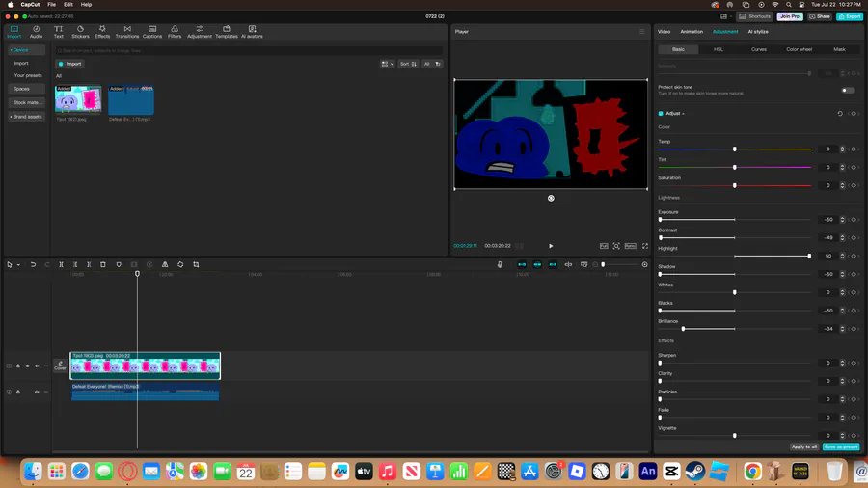Toggle the linkage button in timeline toolbar

(x=553, y=264)
